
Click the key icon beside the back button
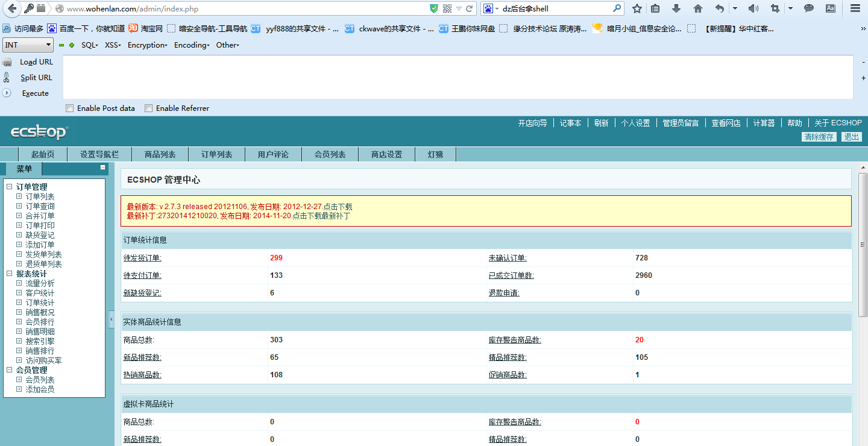tap(28, 8)
